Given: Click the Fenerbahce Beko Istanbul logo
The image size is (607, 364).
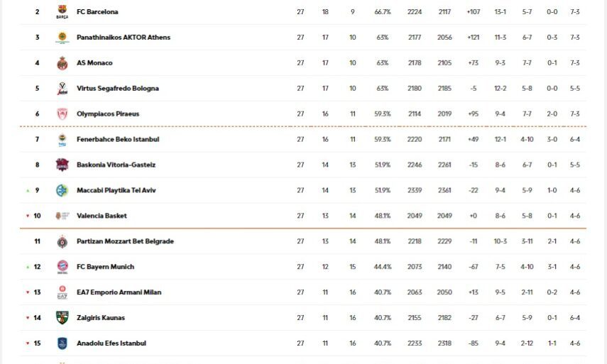Looking at the screenshot, I should [62, 140].
